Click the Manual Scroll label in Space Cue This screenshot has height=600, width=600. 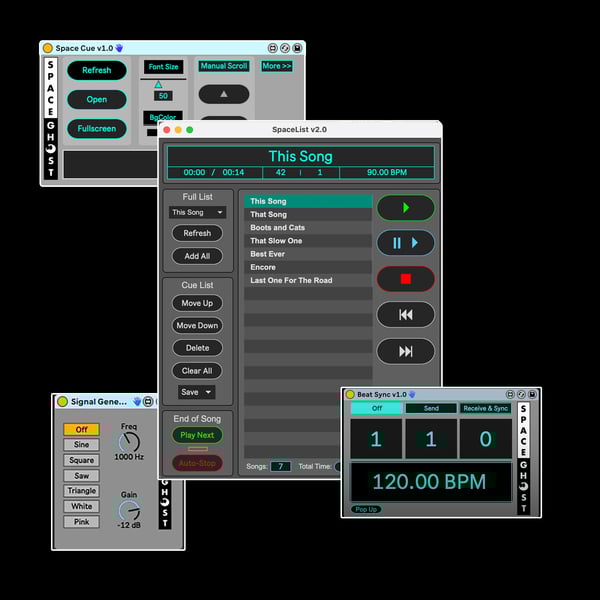coord(224,66)
